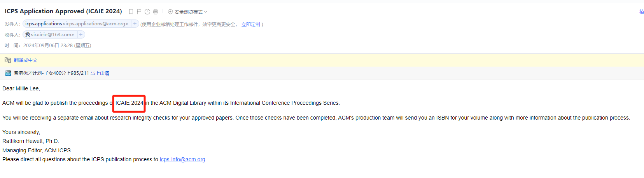644x178 pixels.
Task: Click the highlighted ICAIE 2024 text
Action: [x=129, y=103]
